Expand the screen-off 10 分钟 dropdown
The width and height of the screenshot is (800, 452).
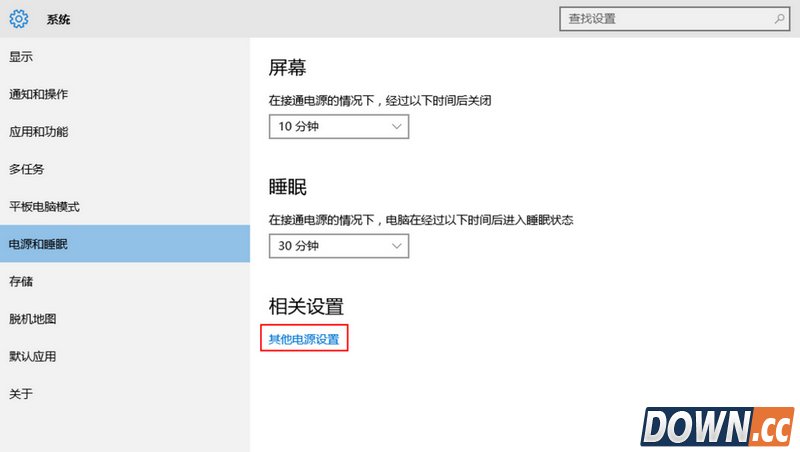pyautogui.click(x=339, y=127)
